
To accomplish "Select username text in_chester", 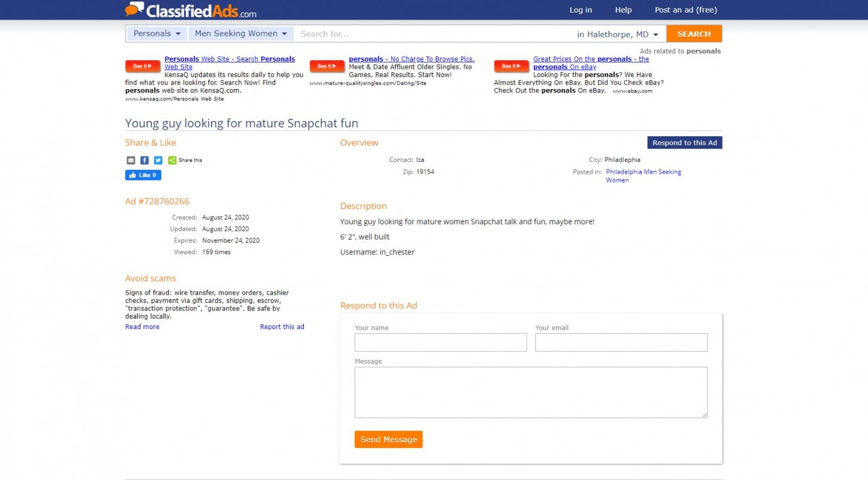I will coord(397,252).
